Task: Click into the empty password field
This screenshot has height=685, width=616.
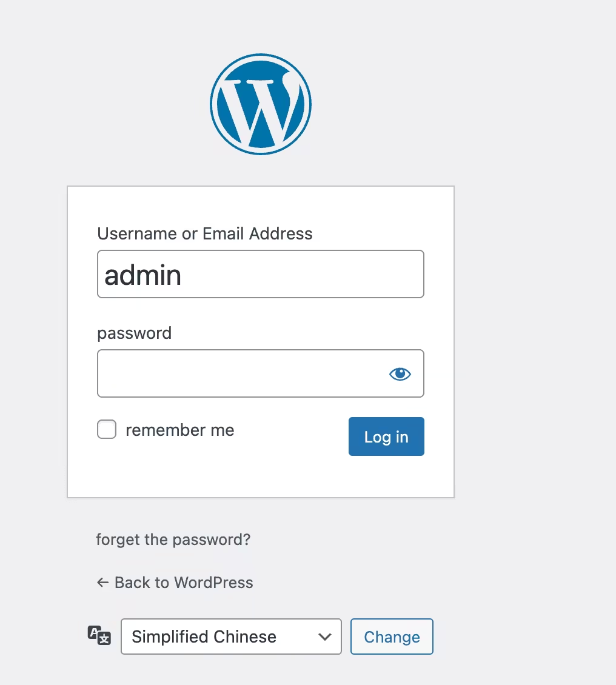Action: pos(261,373)
